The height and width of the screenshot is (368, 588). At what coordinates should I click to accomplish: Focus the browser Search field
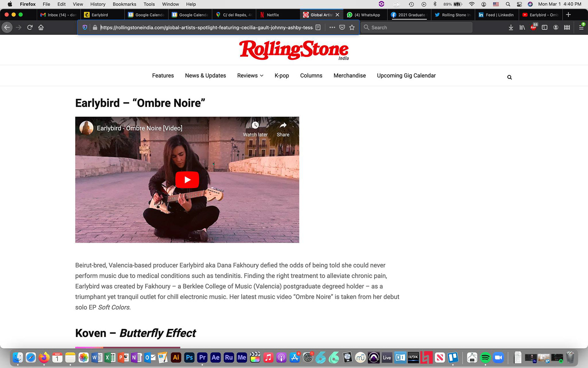click(x=417, y=27)
